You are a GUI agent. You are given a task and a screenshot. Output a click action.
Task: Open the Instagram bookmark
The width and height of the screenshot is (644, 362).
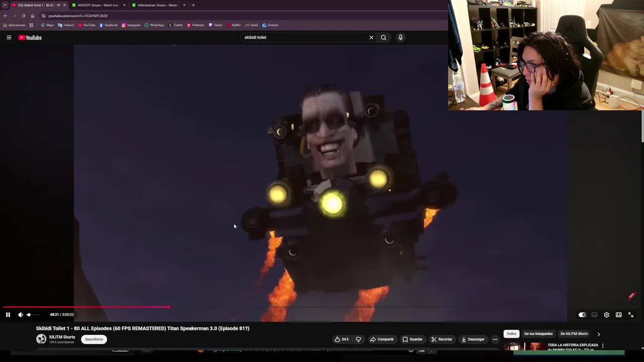pyautogui.click(x=131, y=25)
